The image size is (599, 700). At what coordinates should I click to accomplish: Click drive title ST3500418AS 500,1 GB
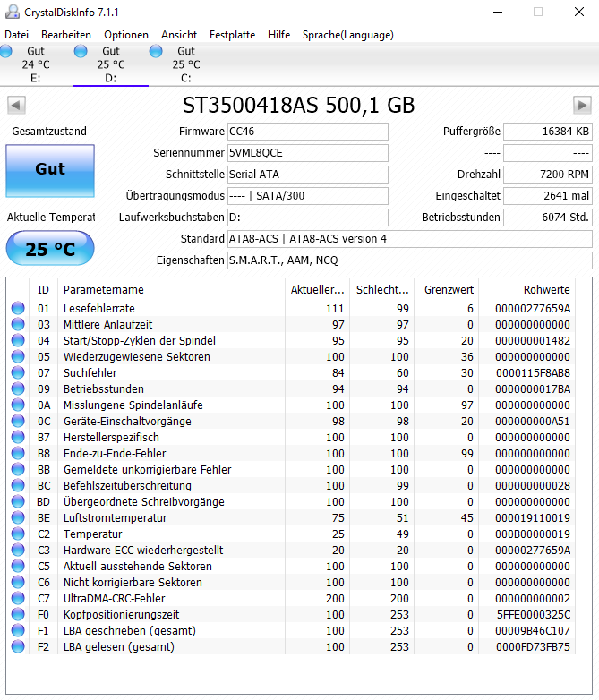[298, 106]
